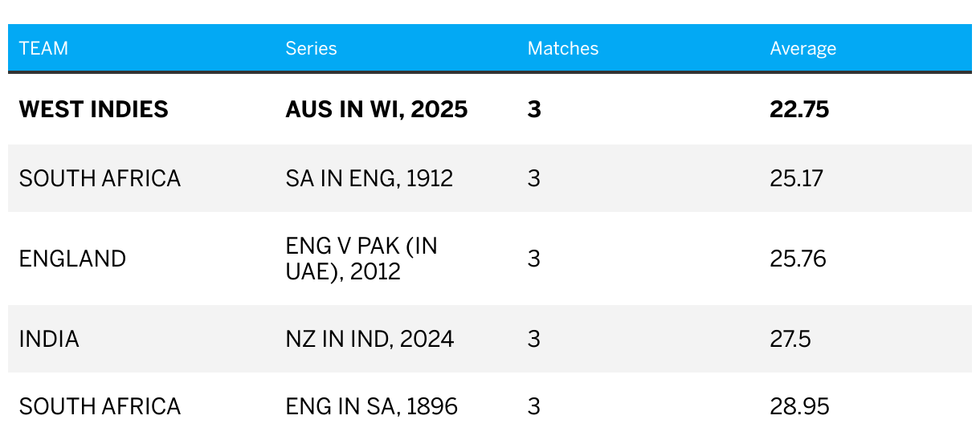This screenshot has height=448, width=980.
Task: Click the Matches value in the West Indies row
Action: 534,109
